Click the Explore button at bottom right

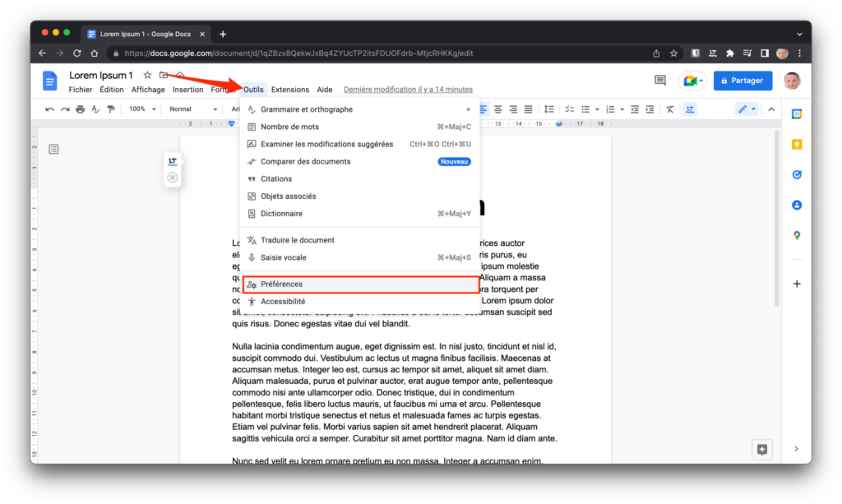(762, 449)
